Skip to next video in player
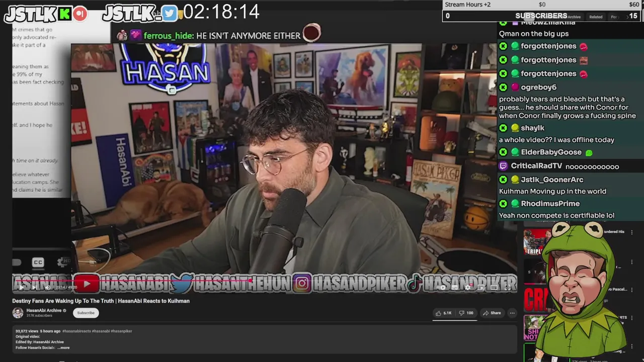 click(34, 288)
